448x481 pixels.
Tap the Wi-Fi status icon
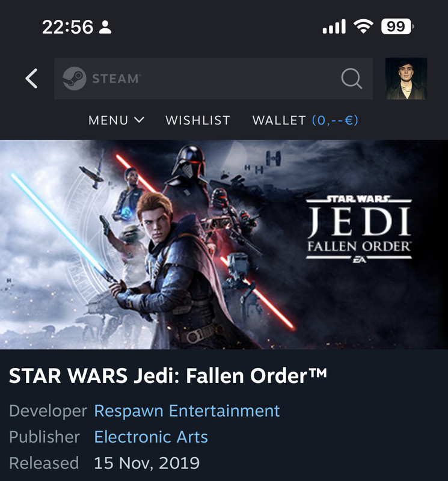click(363, 26)
